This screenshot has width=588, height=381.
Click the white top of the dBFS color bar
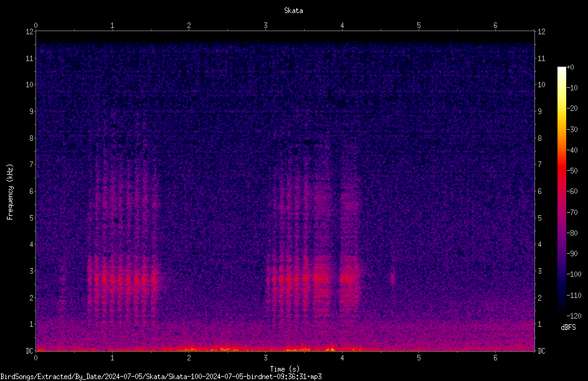(x=562, y=69)
